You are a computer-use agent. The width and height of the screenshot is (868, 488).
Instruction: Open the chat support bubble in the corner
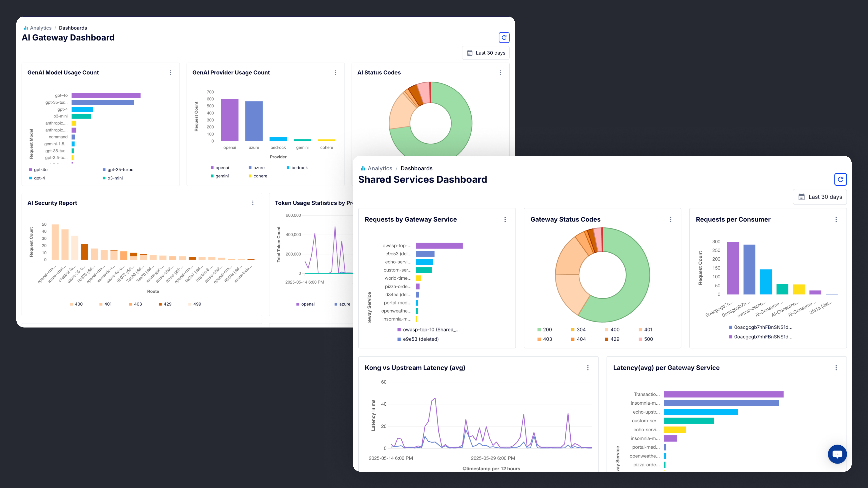(837, 454)
